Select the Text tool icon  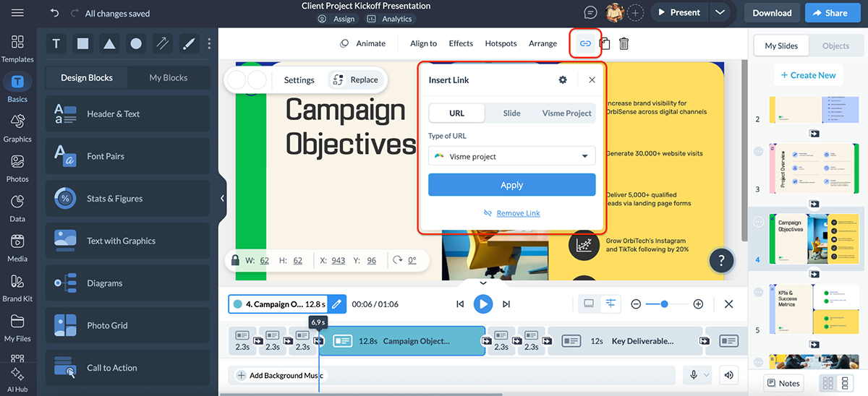coord(56,44)
